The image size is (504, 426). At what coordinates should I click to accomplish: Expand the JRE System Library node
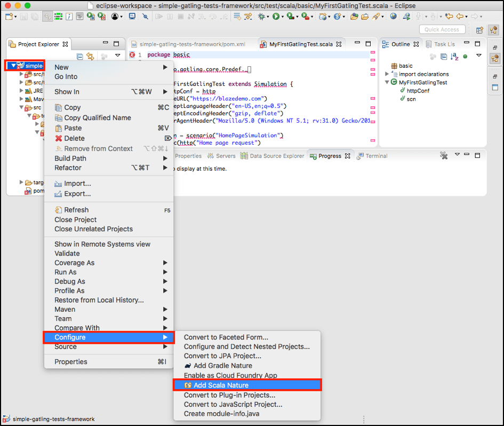click(21, 91)
